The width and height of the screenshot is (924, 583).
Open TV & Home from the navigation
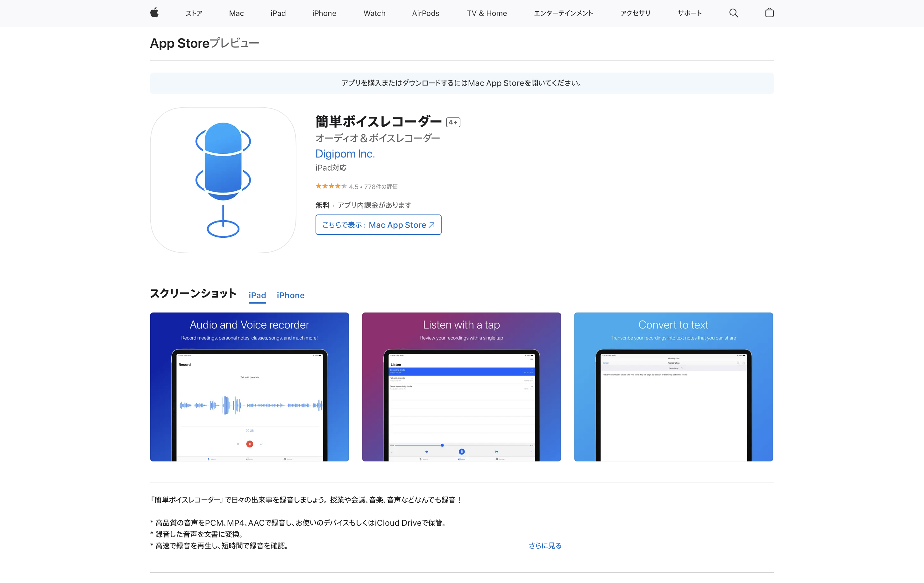pos(487,13)
